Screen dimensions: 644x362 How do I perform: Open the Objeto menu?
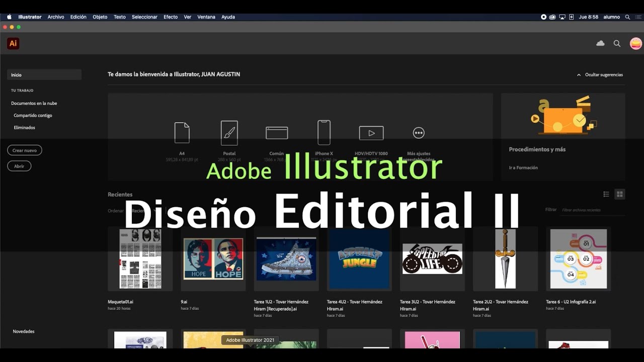(100, 17)
